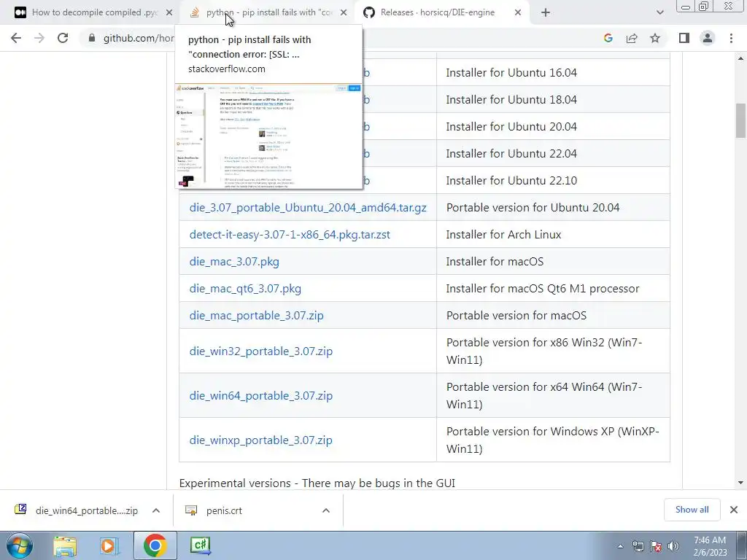
Task: Open the volume speaker icon
Action: pos(673,546)
